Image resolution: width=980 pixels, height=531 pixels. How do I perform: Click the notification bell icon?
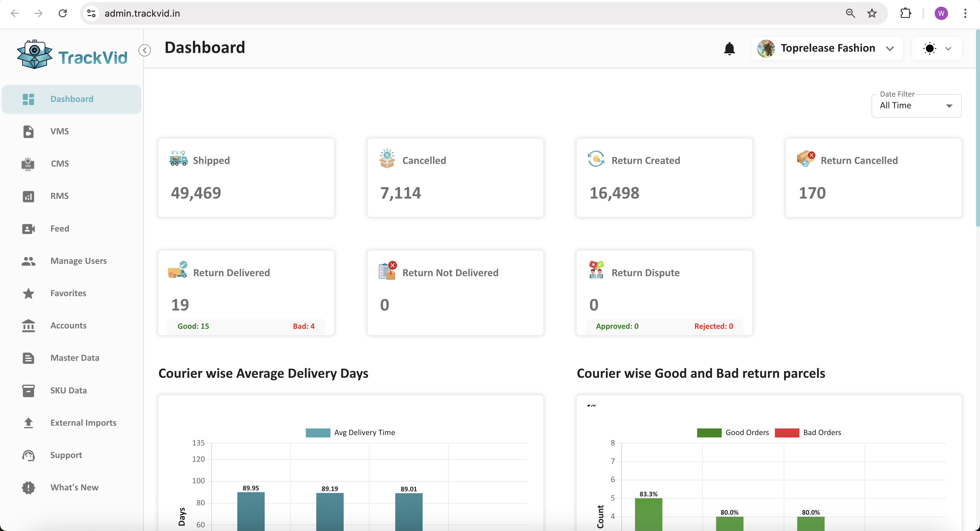click(729, 48)
